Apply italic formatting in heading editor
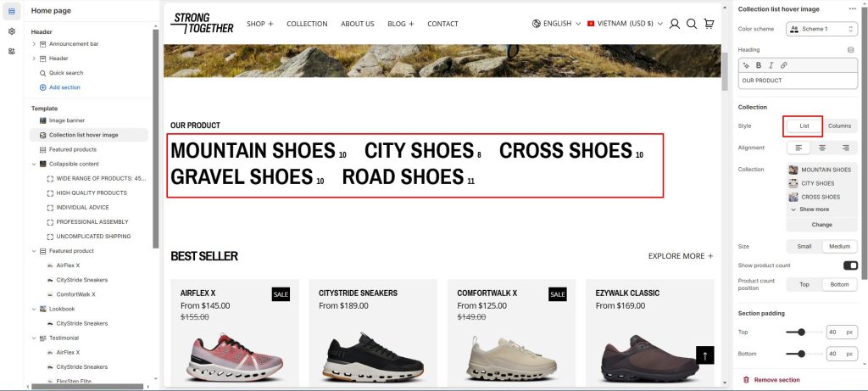Screen dimensions: 868x391 click(x=771, y=65)
